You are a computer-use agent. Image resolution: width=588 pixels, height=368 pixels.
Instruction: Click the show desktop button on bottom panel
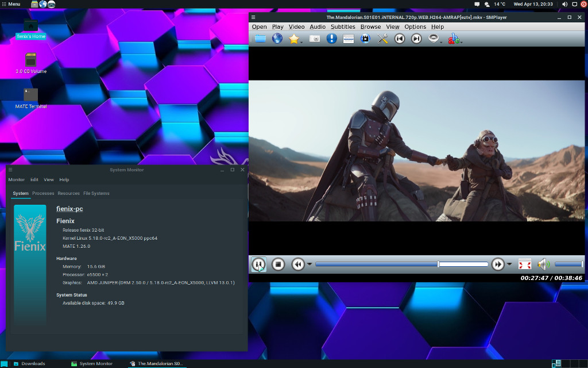tap(4, 363)
